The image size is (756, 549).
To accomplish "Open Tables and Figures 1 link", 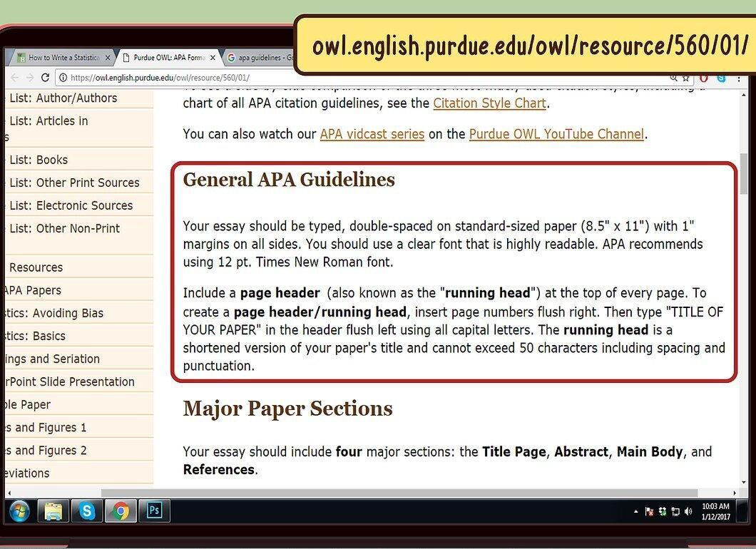I will [46, 428].
